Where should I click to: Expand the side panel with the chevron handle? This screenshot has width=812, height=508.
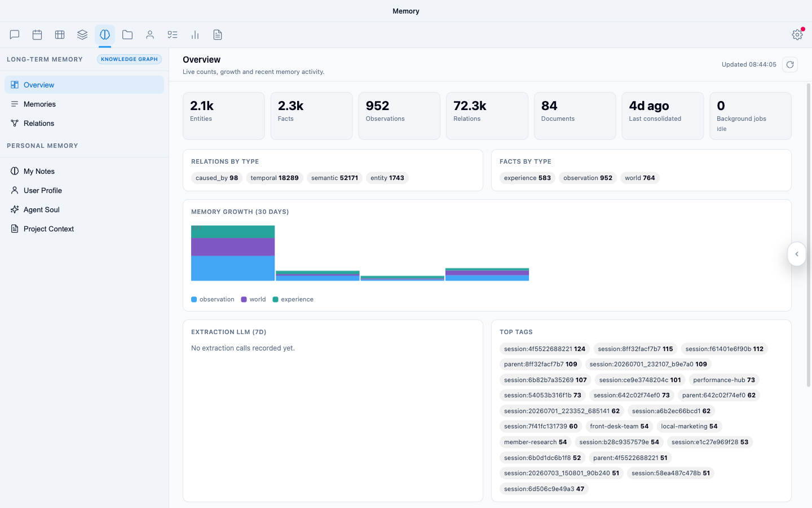click(797, 254)
